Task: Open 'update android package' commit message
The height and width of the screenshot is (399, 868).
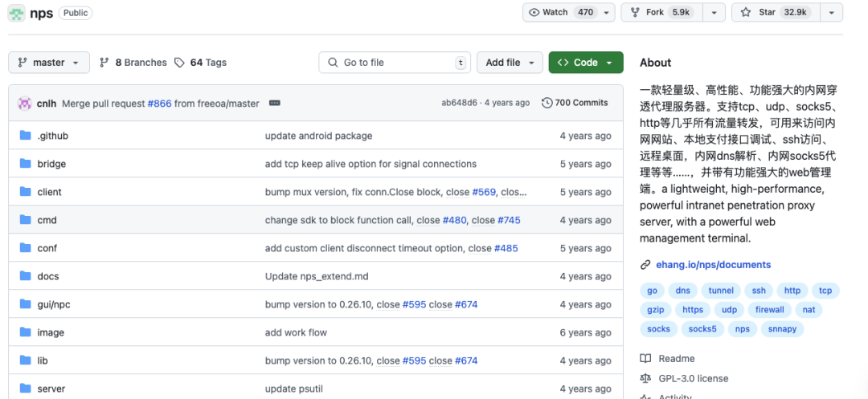Action: coord(319,136)
